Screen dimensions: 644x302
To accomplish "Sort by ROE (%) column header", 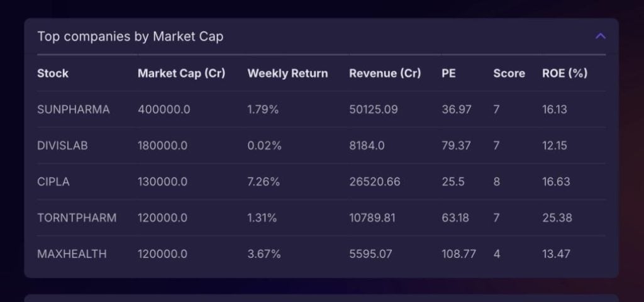I will click(x=565, y=73).
